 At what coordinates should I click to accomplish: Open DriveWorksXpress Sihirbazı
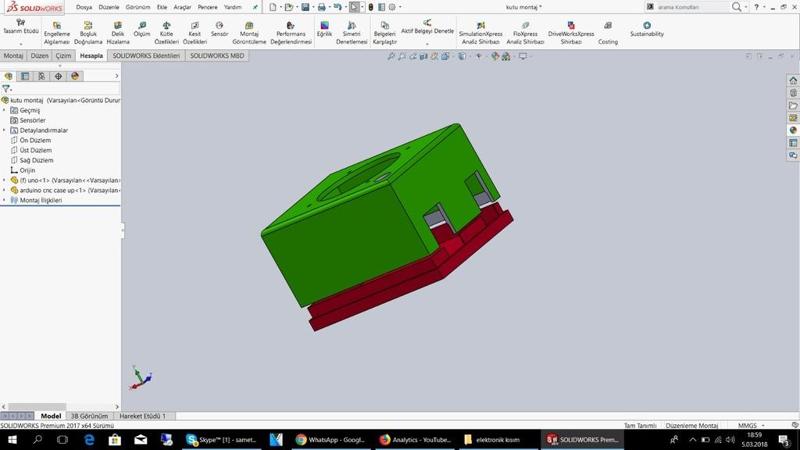tap(571, 33)
